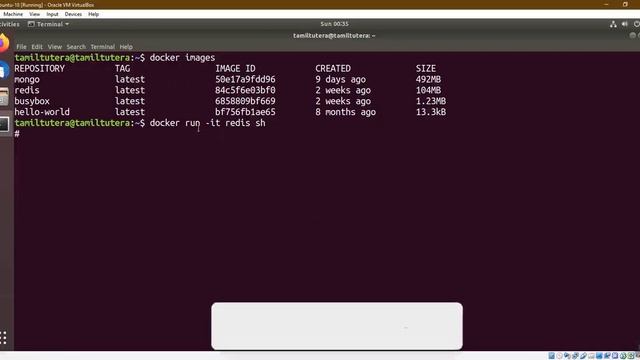Click the 'redis' repository name in table
640x360 pixels.
27,90
